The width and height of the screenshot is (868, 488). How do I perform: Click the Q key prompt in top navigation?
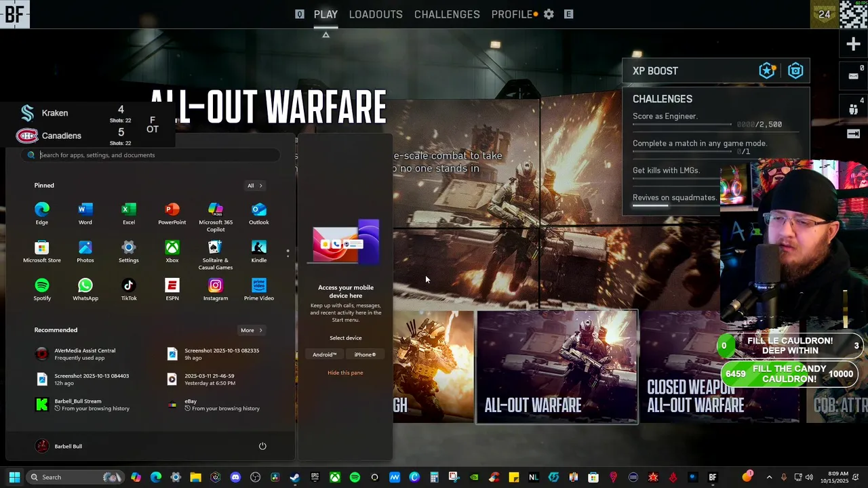click(299, 14)
